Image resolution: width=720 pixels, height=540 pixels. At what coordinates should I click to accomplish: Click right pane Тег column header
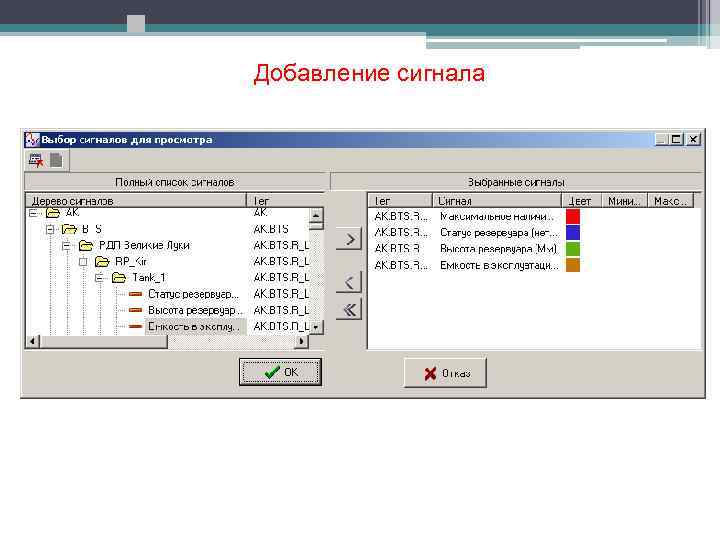tap(400, 201)
